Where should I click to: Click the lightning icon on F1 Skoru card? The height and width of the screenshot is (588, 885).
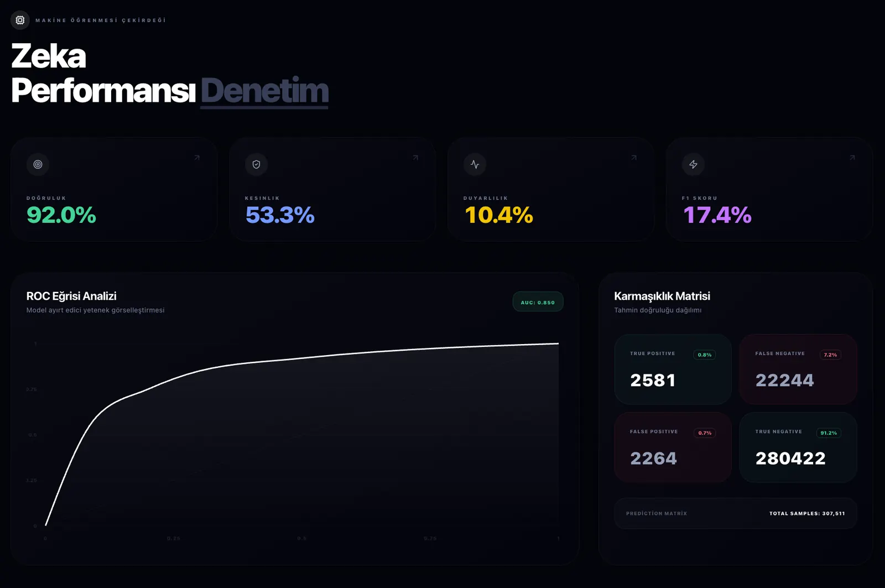[693, 164]
